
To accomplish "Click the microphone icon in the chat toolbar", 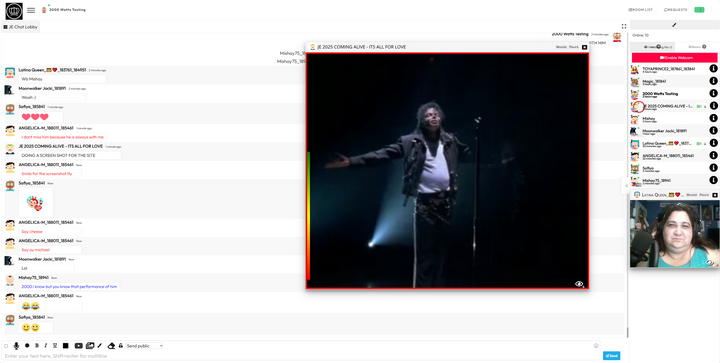I will [17, 346].
